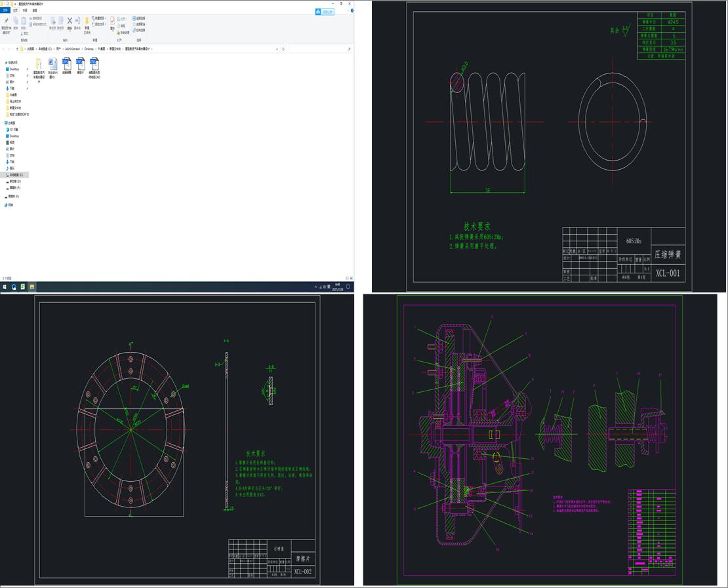Click the Properties checkmark icon in ribbon

coord(112,22)
